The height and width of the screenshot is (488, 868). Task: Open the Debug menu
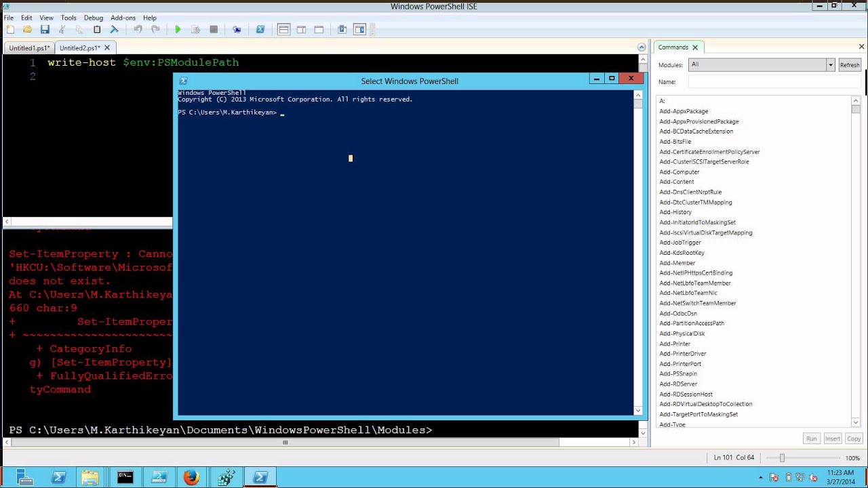pos(94,18)
